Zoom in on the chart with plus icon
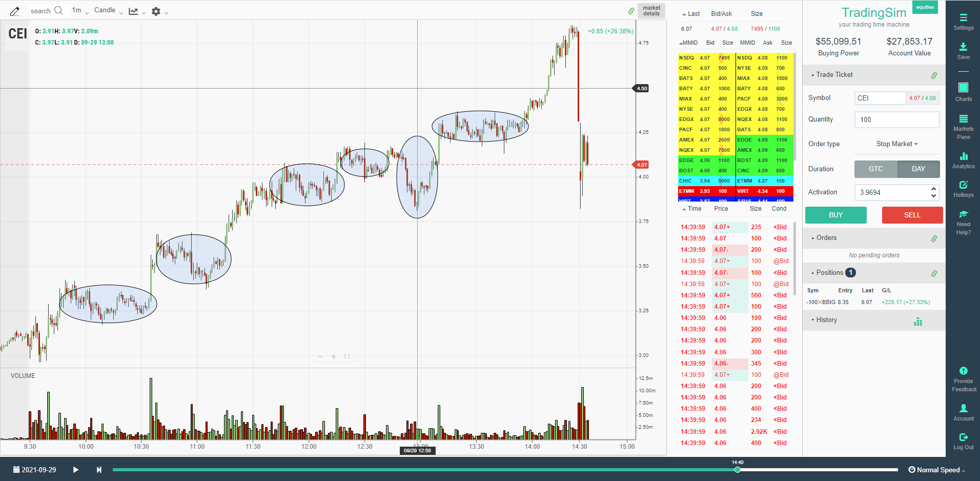This screenshot has height=481, width=980. 334,356
